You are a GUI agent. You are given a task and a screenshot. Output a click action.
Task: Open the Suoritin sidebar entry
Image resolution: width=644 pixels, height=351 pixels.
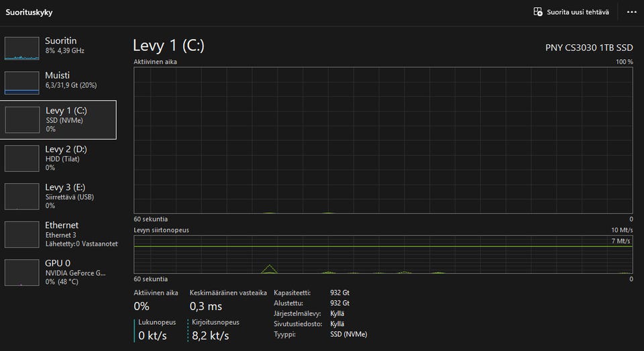pyautogui.click(x=58, y=48)
